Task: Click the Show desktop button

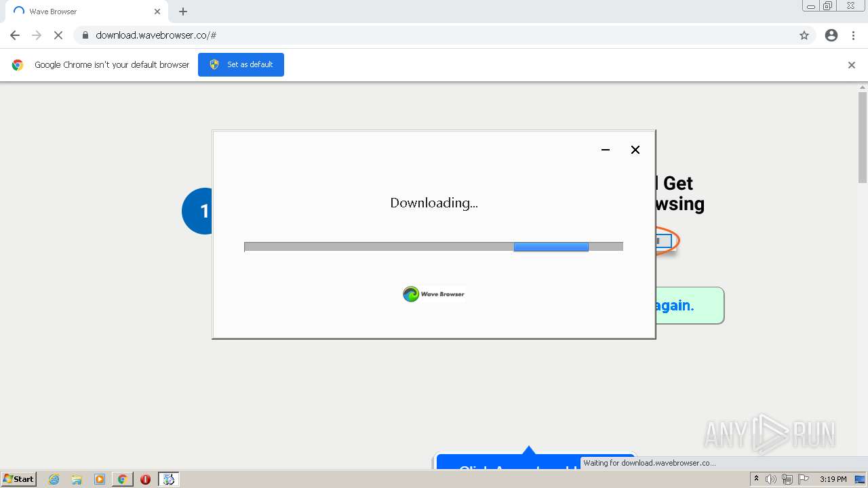Action: coord(861,479)
